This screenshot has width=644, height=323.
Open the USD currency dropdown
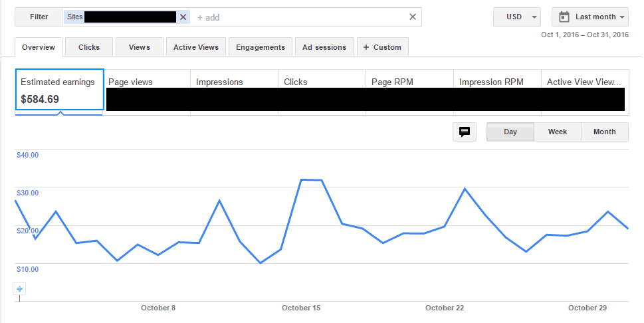point(517,17)
